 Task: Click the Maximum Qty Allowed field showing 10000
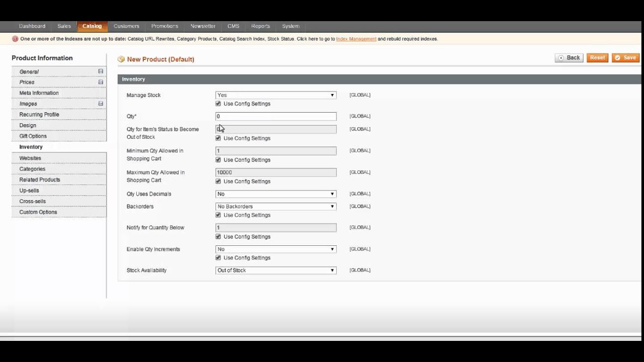pyautogui.click(x=276, y=172)
